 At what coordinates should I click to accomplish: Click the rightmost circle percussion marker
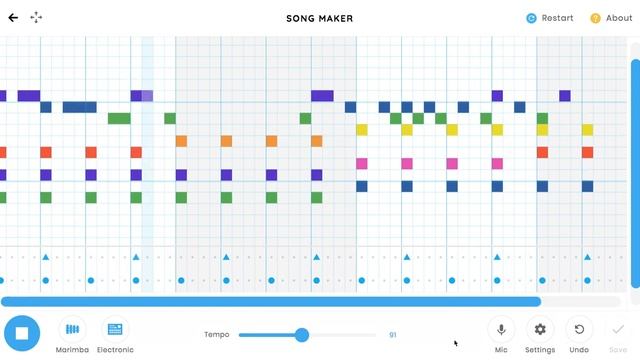click(587, 280)
